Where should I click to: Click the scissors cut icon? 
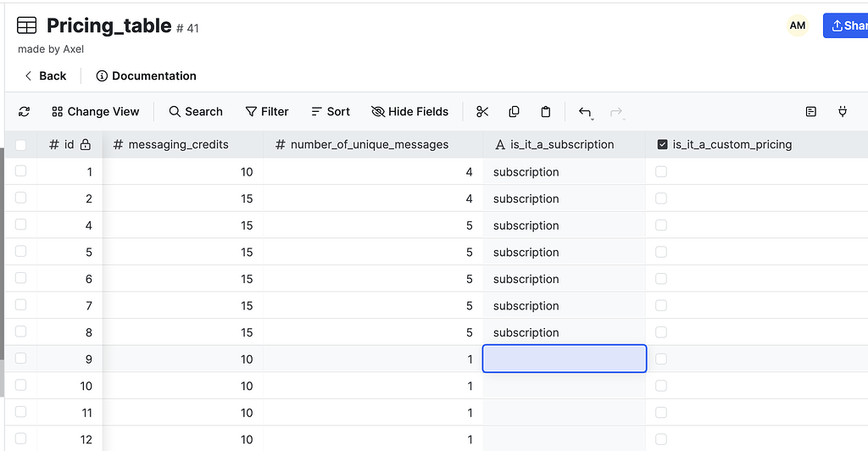(x=482, y=112)
